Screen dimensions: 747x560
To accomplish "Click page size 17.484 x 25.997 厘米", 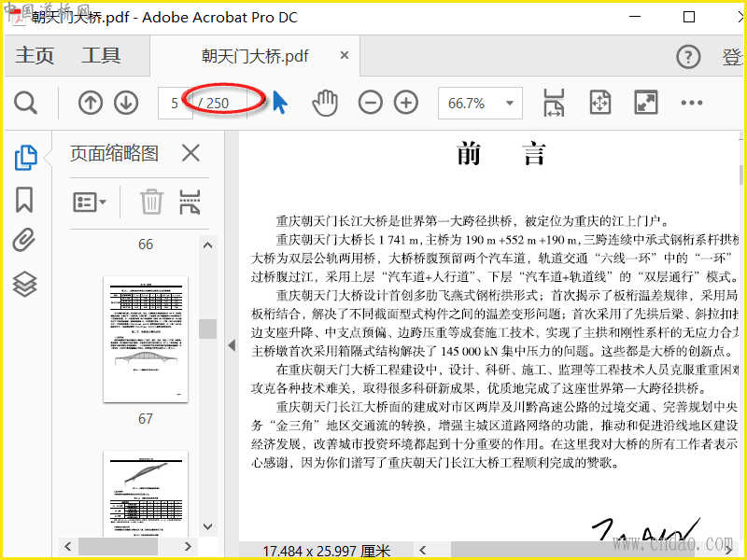I will pyautogui.click(x=326, y=552).
